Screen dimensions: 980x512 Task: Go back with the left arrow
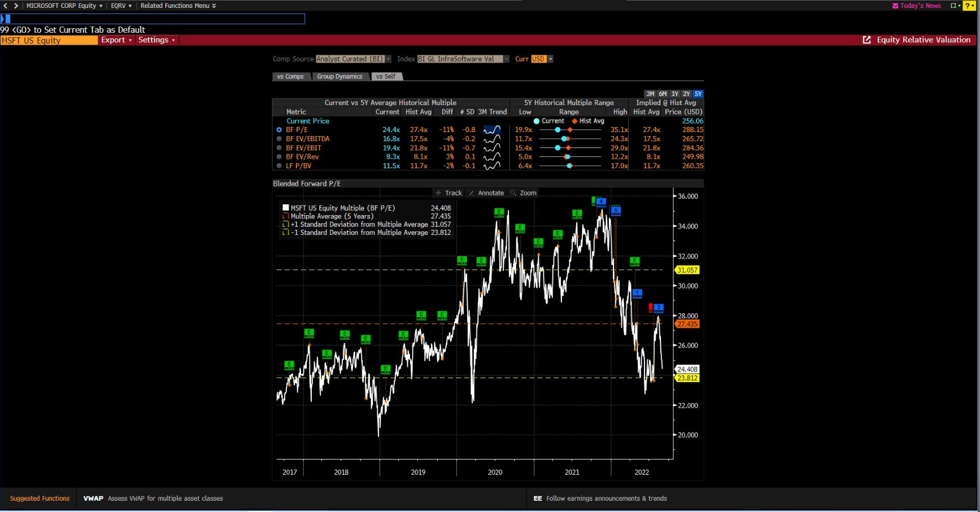coord(6,6)
